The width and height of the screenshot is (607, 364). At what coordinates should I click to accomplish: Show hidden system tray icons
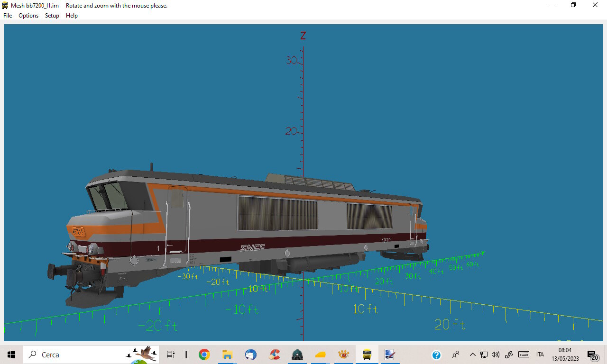[472, 355]
